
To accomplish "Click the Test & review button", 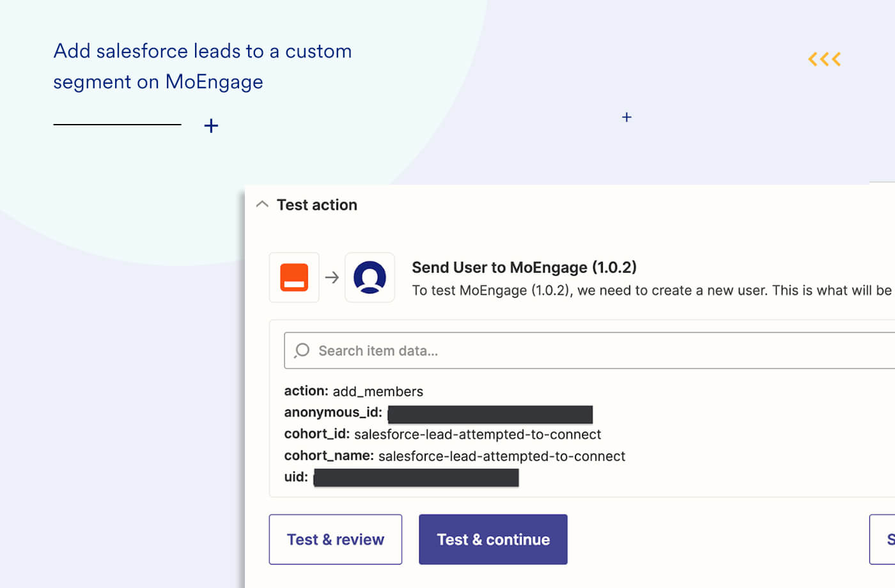I will [336, 539].
